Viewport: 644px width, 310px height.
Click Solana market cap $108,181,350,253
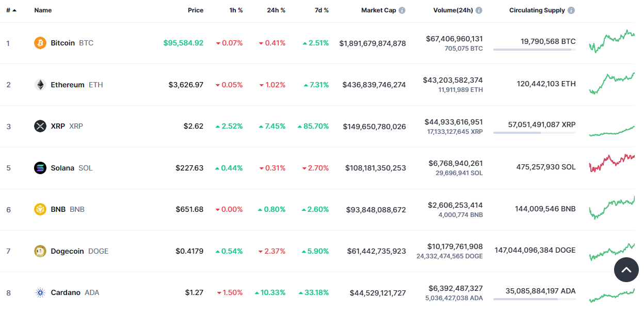(x=376, y=168)
